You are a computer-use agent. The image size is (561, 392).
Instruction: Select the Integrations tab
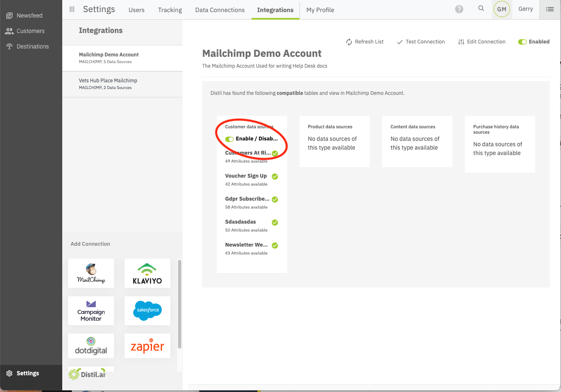click(275, 10)
